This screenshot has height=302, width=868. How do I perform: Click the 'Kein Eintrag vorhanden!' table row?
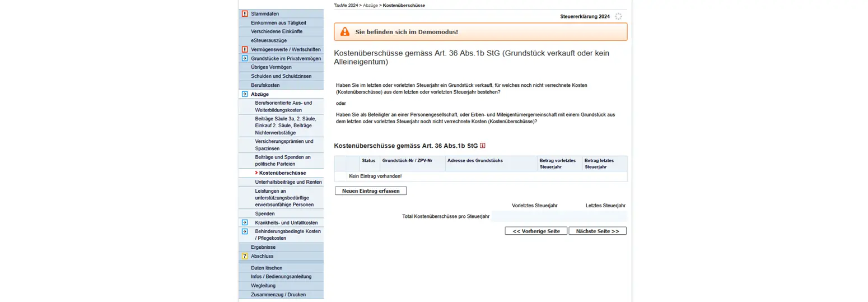tap(480, 176)
